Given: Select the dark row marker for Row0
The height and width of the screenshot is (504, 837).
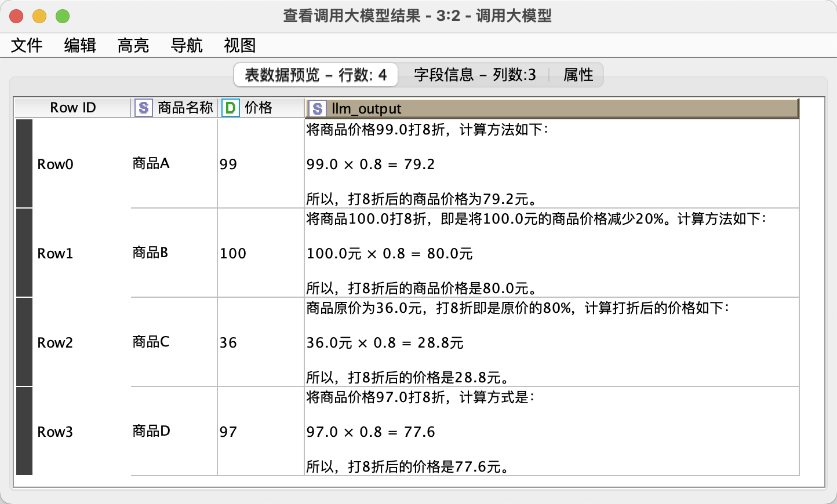Looking at the screenshot, I should [24, 164].
